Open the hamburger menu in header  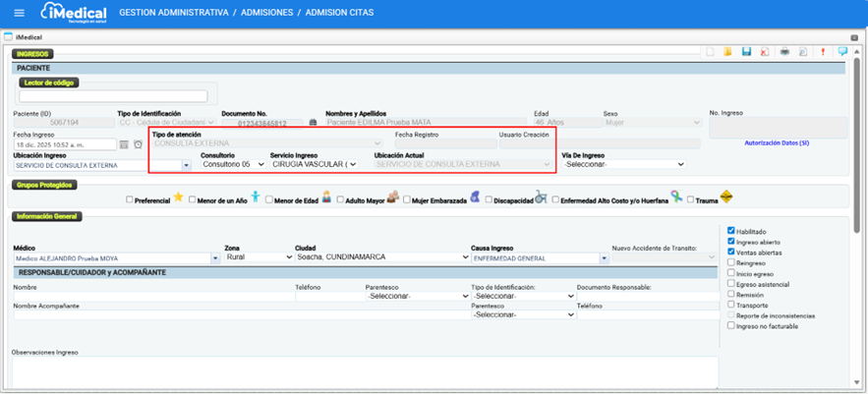click(x=19, y=14)
